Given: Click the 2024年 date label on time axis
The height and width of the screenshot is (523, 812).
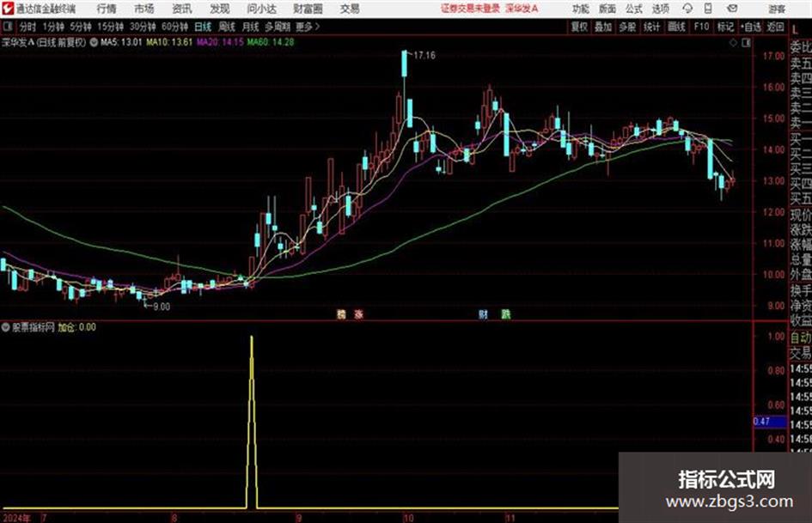Looking at the screenshot, I should pyautogui.click(x=16, y=518).
